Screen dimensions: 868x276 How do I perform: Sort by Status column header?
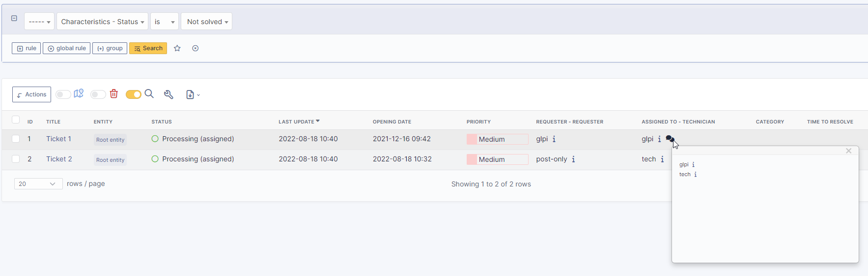coord(162,122)
